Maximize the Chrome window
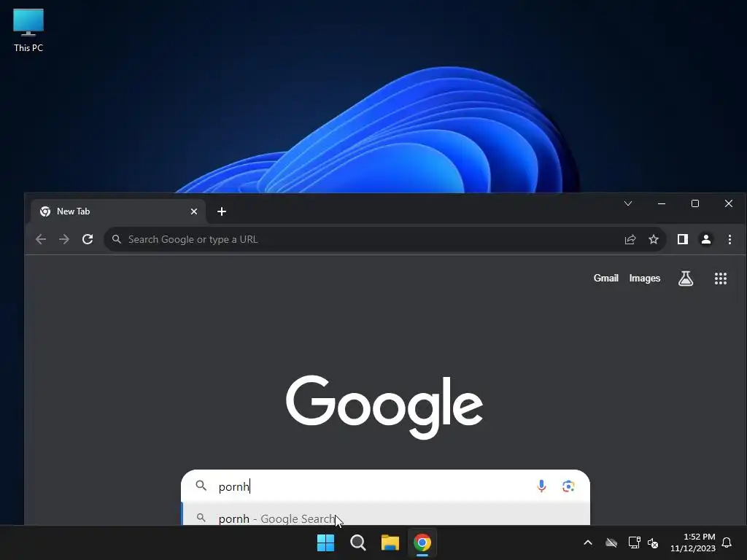This screenshot has height=560, width=747. point(695,204)
